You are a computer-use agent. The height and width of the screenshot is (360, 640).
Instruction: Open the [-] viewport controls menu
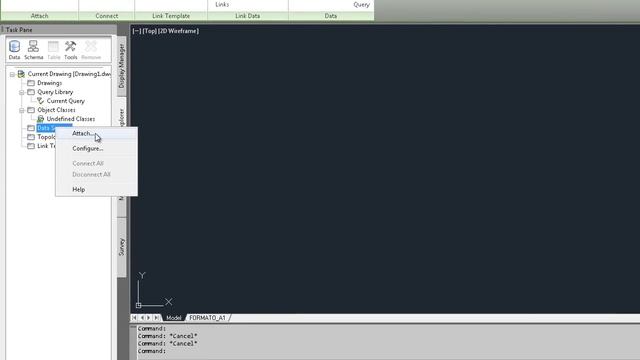click(137, 31)
